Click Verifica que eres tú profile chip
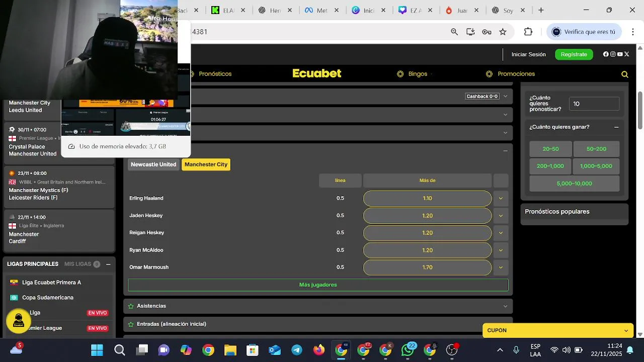The image size is (644, 362). coord(584,32)
